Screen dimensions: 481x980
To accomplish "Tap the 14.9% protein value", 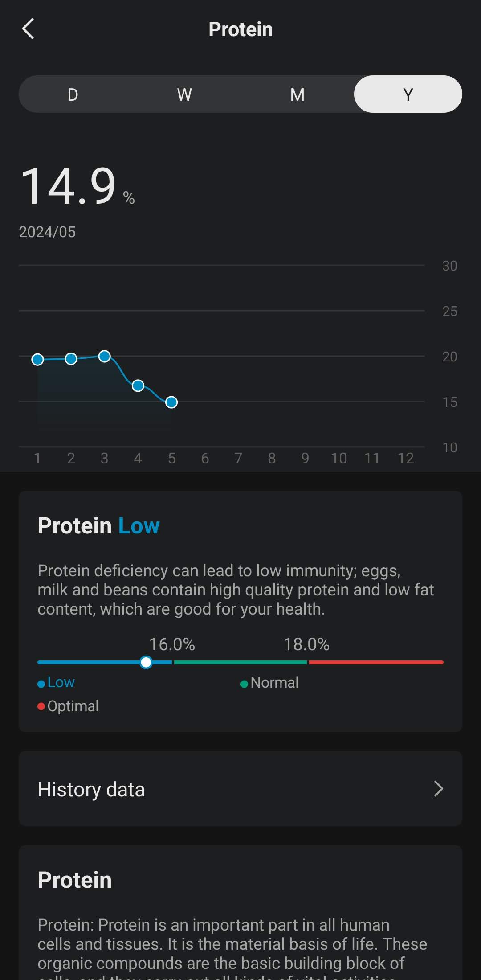I will [x=69, y=186].
